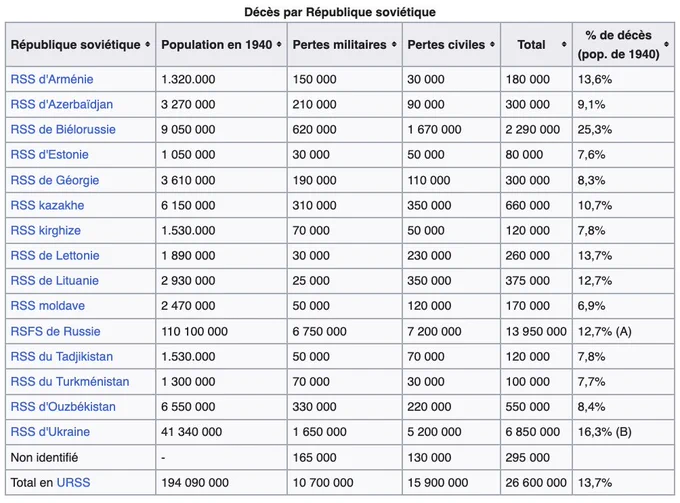Open RSFS de Russie article
Image resolution: width=680 pixels, height=503 pixels.
[55, 331]
